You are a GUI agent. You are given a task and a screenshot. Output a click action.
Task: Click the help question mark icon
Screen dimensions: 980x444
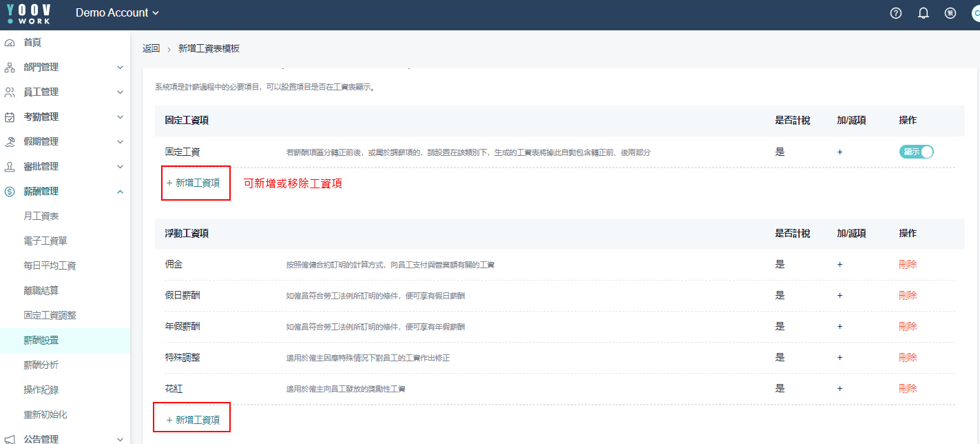(x=896, y=13)
